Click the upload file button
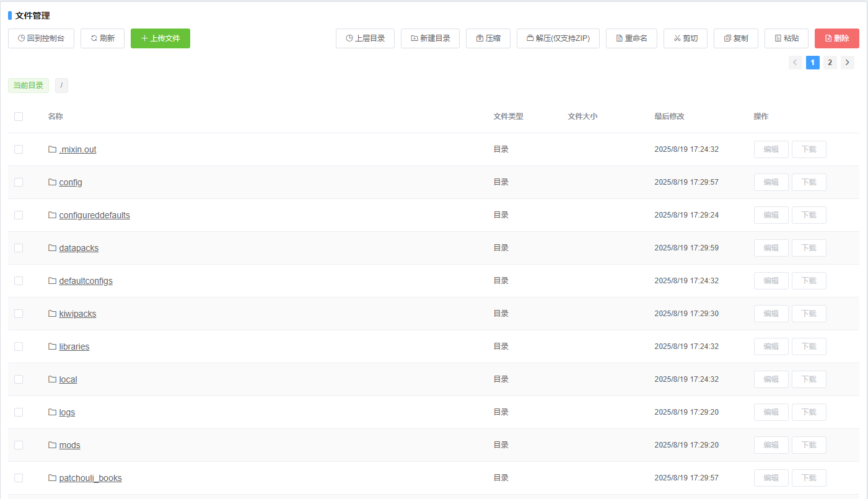 160,38
